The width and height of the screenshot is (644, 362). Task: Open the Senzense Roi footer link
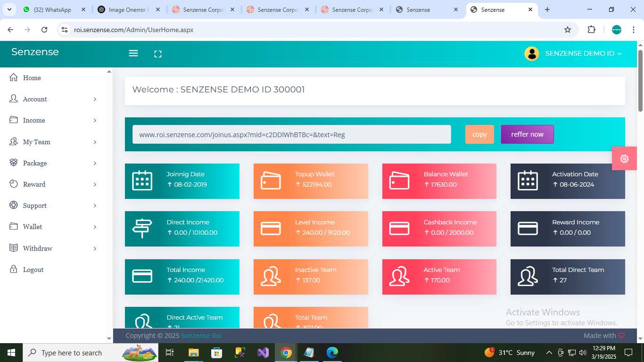[x=201, y=336]
